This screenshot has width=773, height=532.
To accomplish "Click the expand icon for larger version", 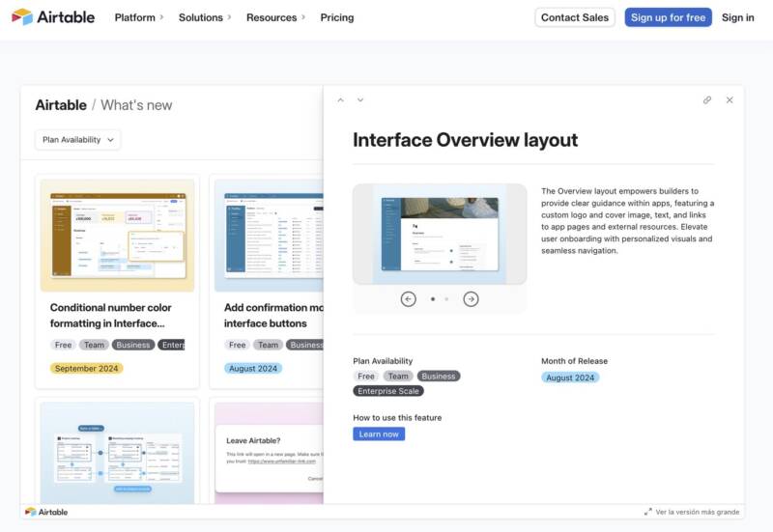I will [x=648, y=512].
